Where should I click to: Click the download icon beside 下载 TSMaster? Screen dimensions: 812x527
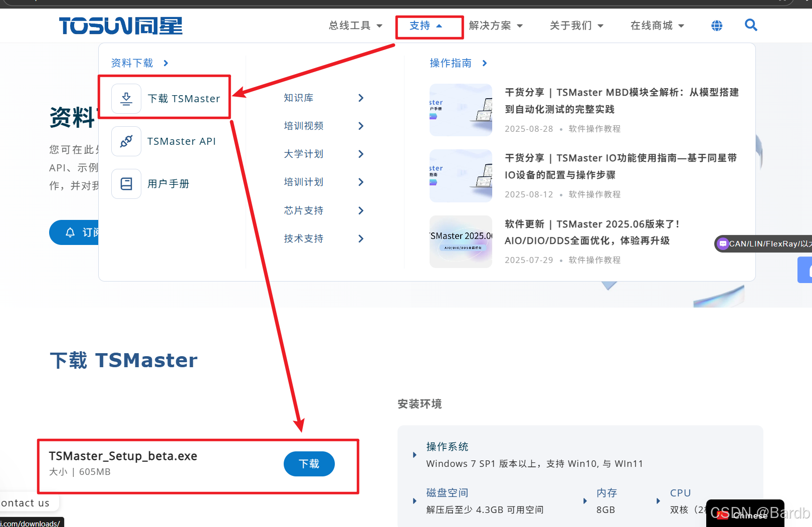[126, 99]
